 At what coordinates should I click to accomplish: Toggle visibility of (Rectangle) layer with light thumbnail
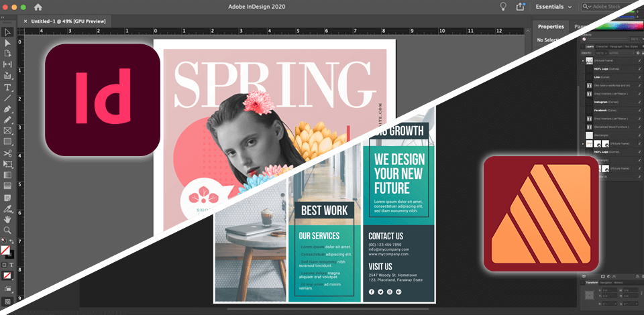click(x=639, y=135)
